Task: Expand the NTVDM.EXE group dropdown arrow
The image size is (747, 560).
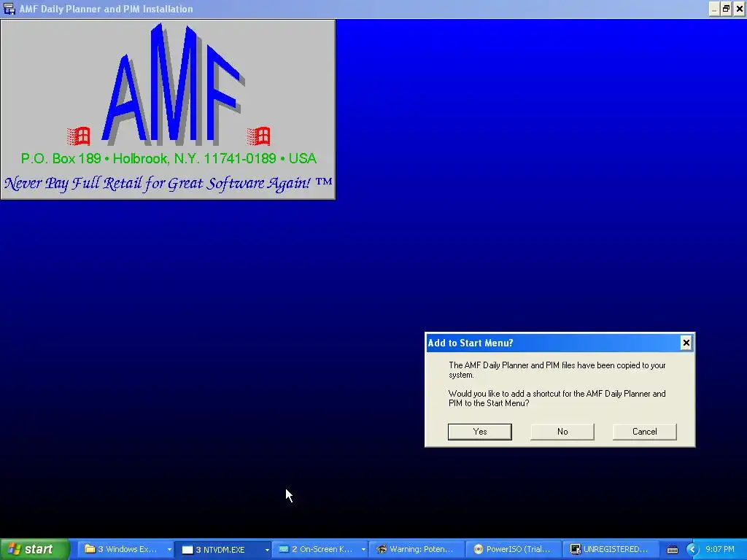Action: (267, 550)
